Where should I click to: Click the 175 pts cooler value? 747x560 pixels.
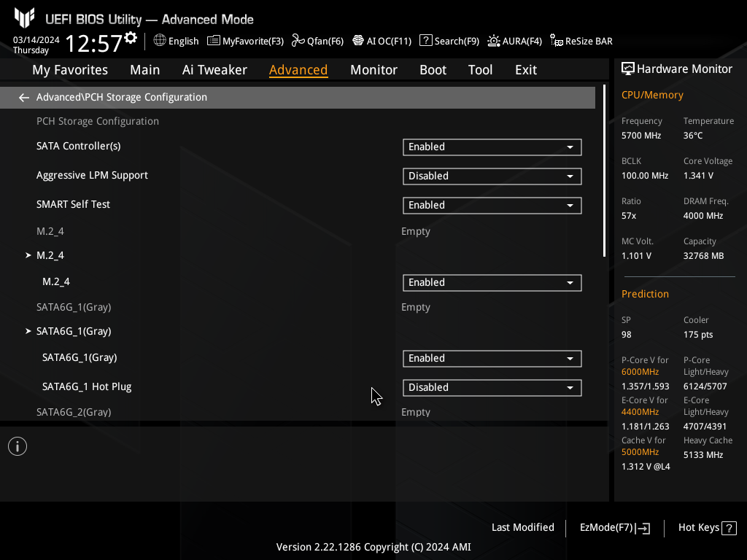point(698,334)
